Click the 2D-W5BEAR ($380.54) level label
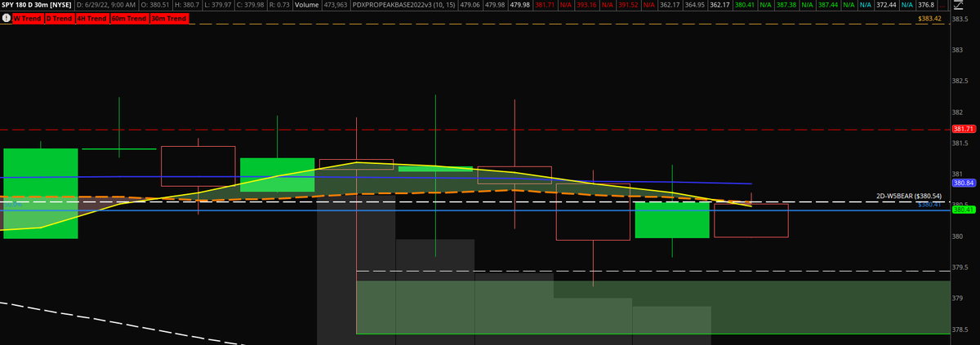Screen dimensions: 980x345 coord(909,197)
